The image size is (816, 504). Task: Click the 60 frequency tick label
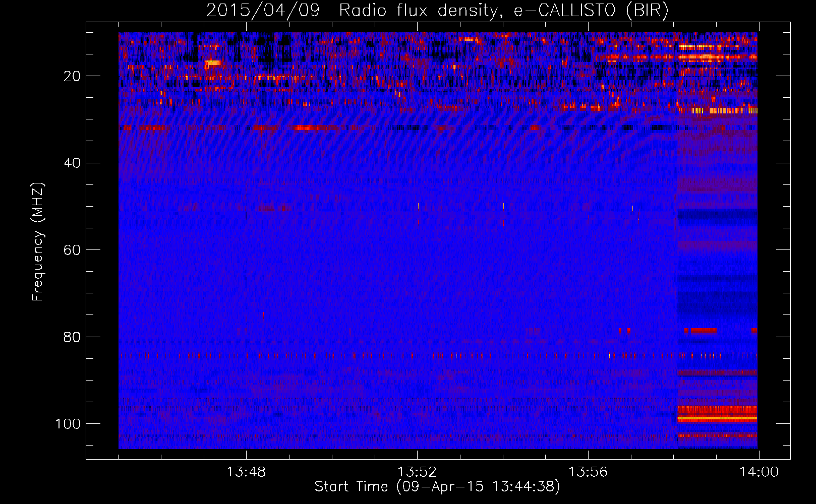72,250
